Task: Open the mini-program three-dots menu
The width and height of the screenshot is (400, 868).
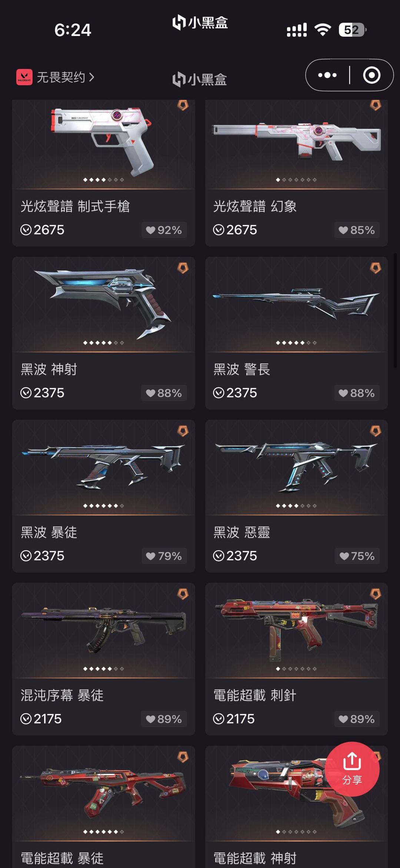Action: [x=327, y=75]
